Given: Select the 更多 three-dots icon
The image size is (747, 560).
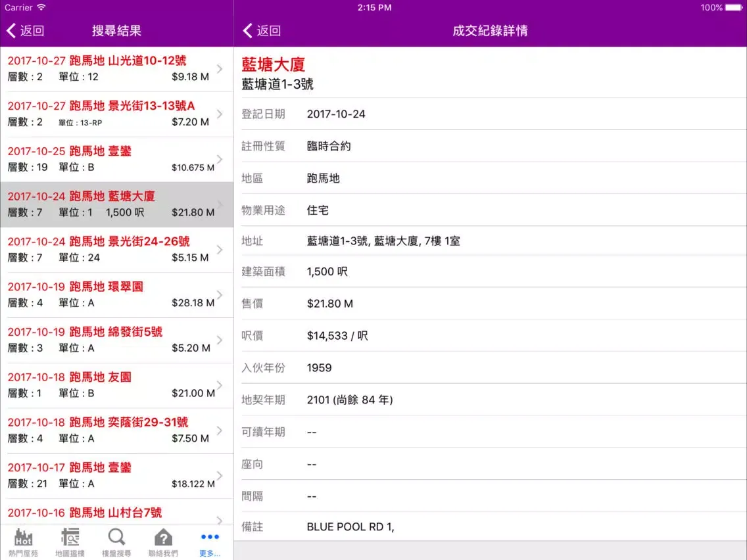Looking at the screenshot, I should 209,540.
